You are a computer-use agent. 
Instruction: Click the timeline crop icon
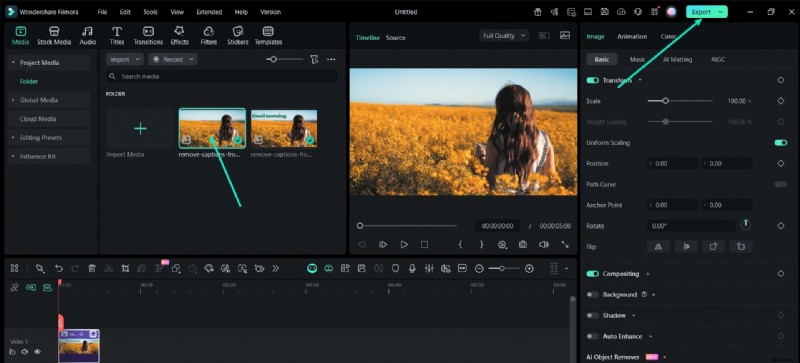[x=126, y=269]
